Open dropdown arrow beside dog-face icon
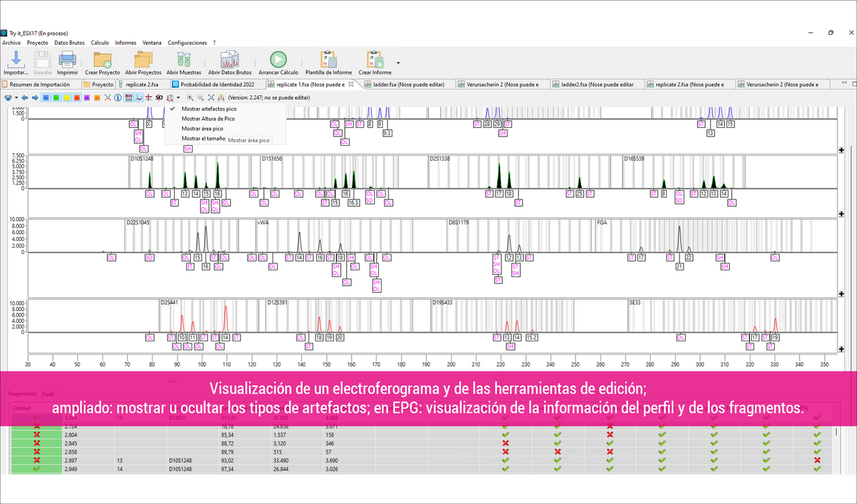 point(16,98)
